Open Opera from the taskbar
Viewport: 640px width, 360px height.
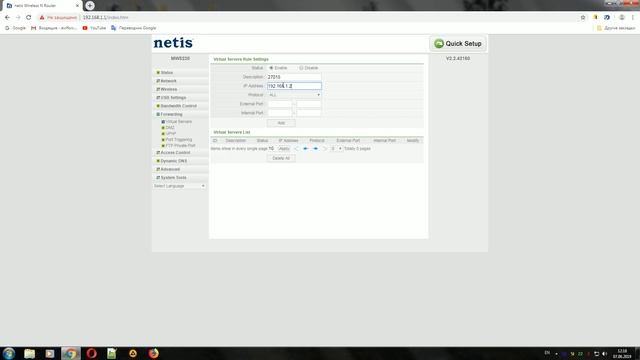coord(91,353)
